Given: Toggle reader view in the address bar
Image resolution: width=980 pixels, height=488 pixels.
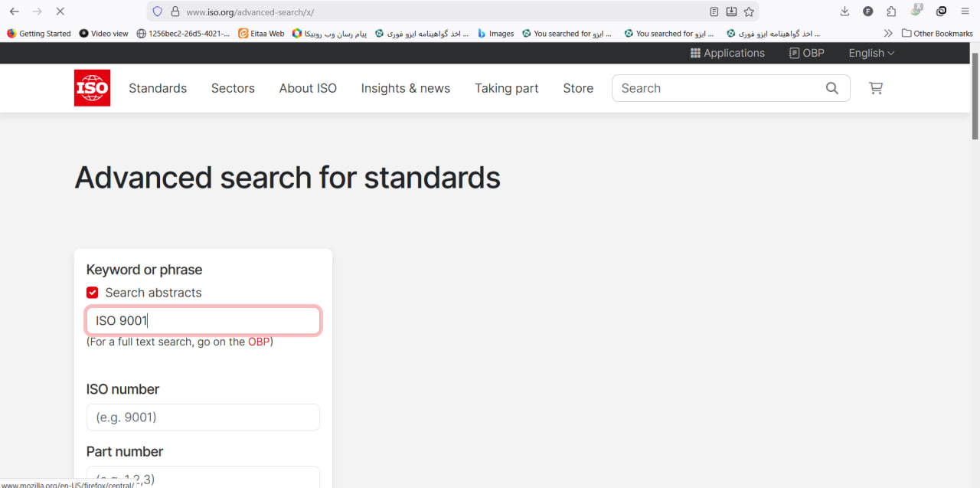Looking at the screenshot, I should tap(714, 11).
